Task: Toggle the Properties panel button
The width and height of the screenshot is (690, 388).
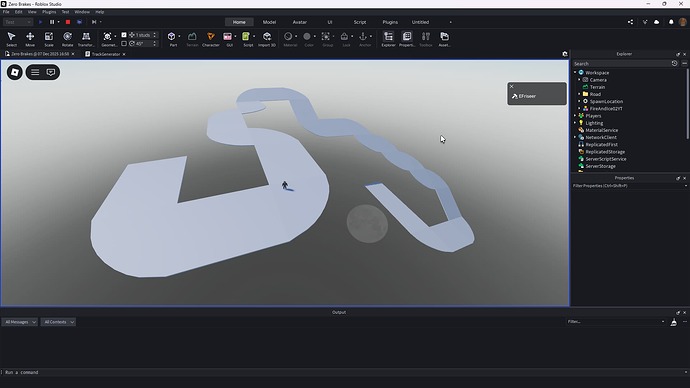Action: pyautogui.click(x=407, y=39)
